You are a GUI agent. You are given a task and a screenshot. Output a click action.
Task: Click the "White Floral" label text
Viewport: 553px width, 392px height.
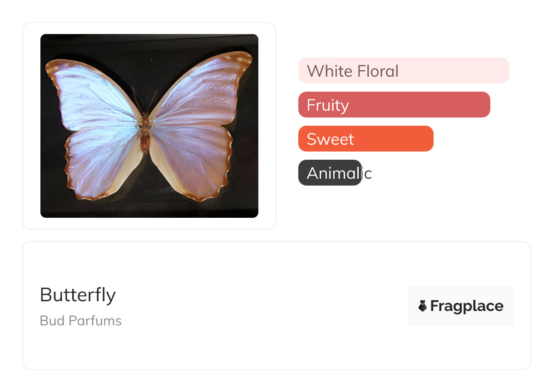(353, 71)
